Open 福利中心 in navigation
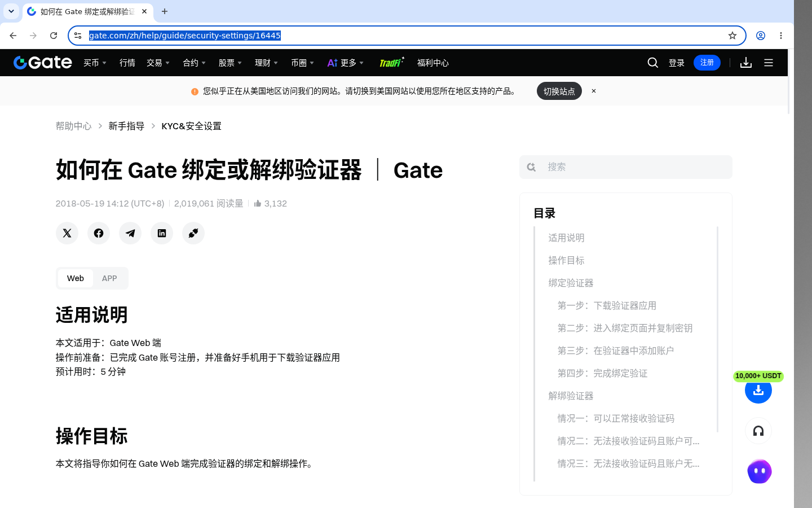This screenshot has width=812, height=508. coord(433,63)
